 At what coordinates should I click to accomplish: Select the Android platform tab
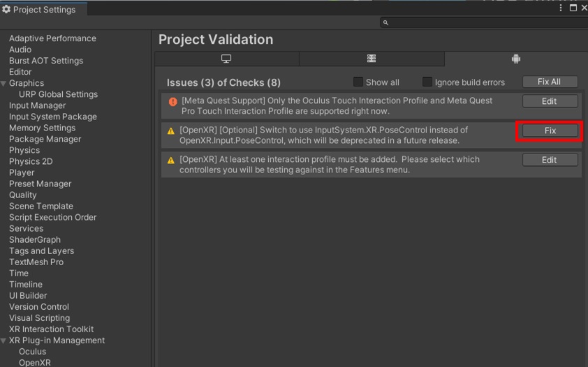click(x=516, y=59)
